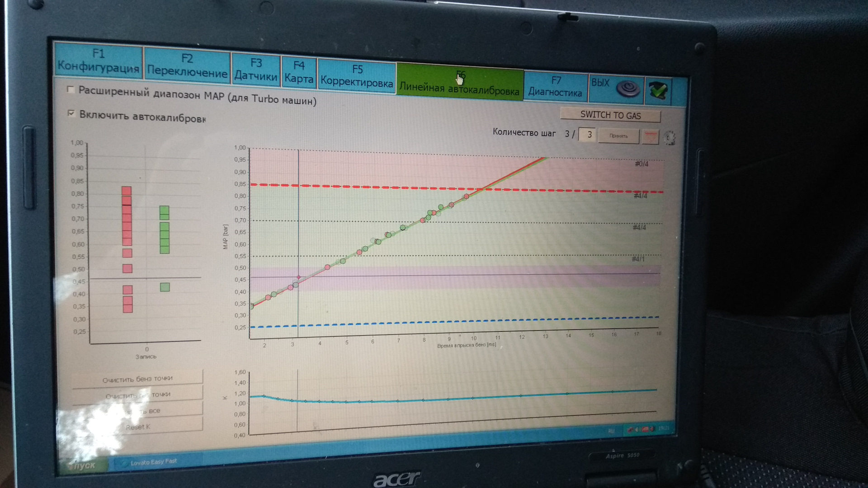The width and height of the screenshot is (868, 488).
Task: Switch to F3 Датчики tab
Action: tap(255, 70)
